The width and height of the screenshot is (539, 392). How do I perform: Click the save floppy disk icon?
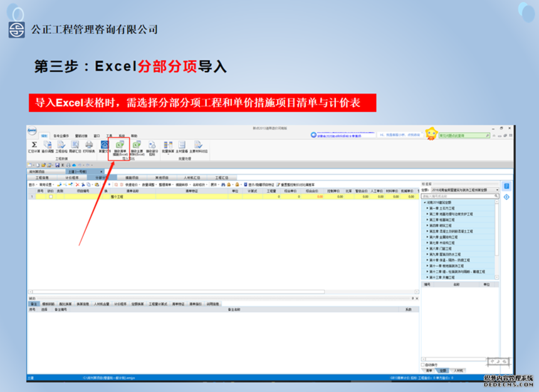(x=58, y=165)
